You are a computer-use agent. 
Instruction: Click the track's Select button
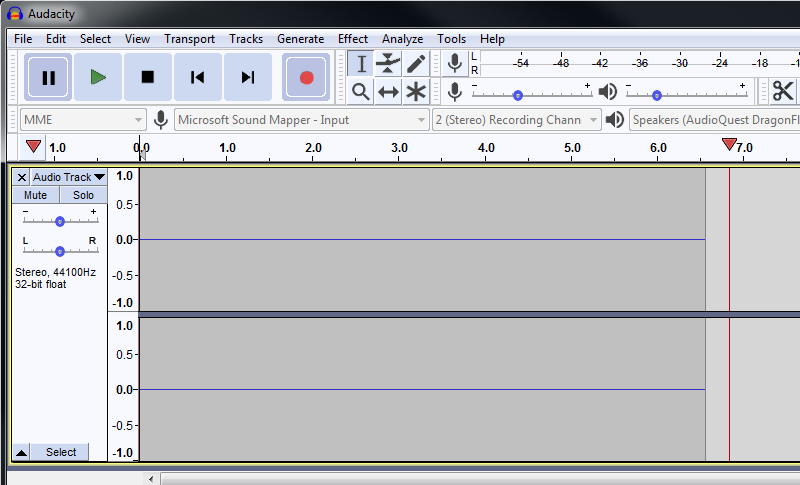[61, 452]
